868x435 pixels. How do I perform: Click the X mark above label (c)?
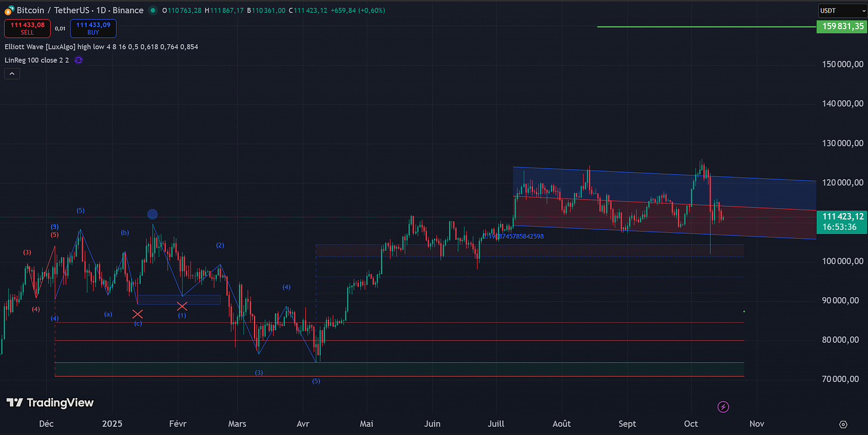point(138,314)
